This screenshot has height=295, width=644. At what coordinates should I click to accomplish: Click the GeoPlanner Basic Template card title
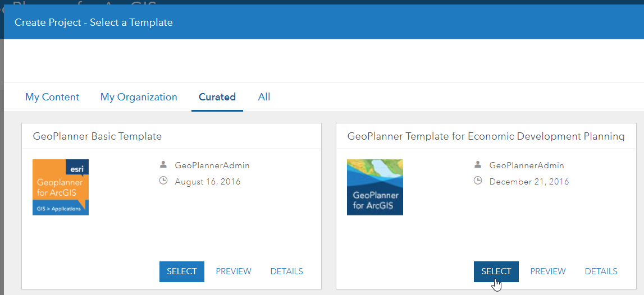tap(97, 136)
